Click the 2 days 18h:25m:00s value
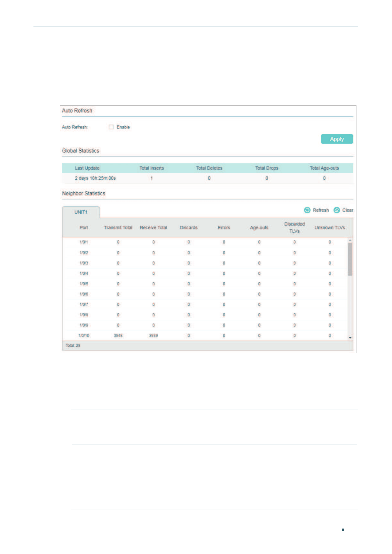The height and width of the screenshot is (554, 392). (x=95, y=178)
